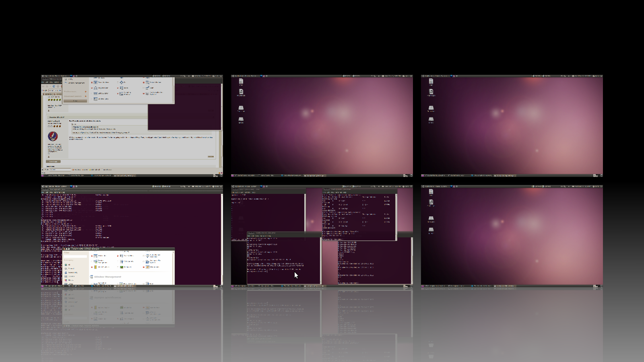Open the Window Rules plugin icon

(x=95, y=99)
